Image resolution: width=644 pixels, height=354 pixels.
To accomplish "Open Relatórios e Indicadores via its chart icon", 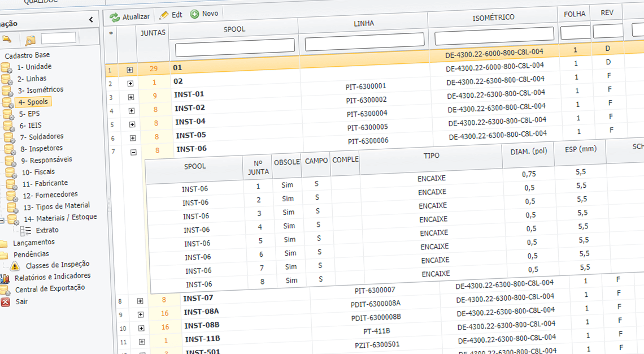I will click(x=5, y=278).
